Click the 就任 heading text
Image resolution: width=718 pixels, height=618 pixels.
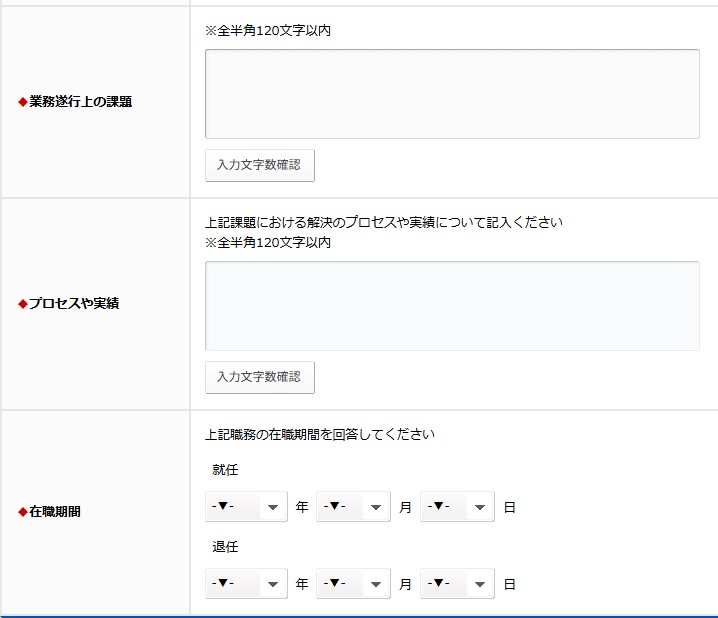coord(225,470)
